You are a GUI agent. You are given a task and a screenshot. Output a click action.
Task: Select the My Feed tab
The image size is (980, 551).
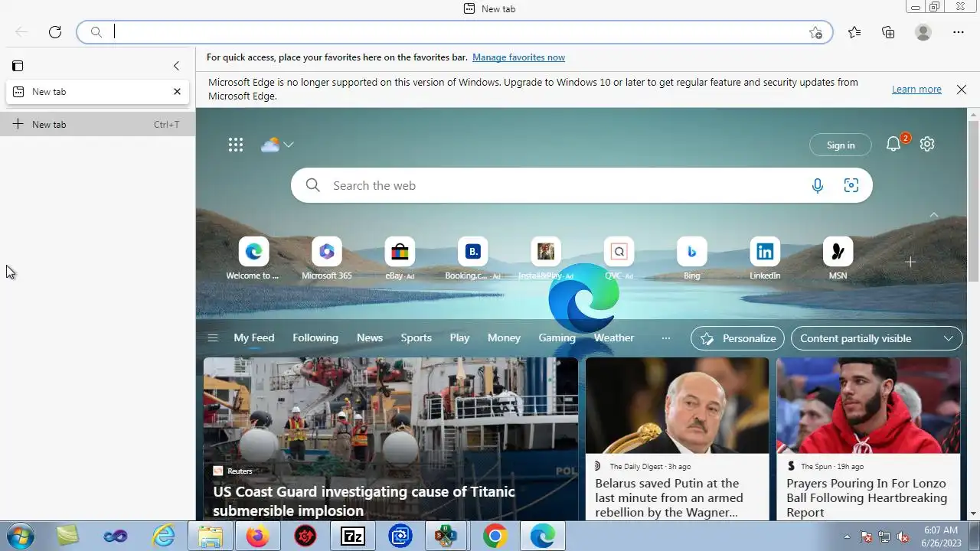point(253,337)
